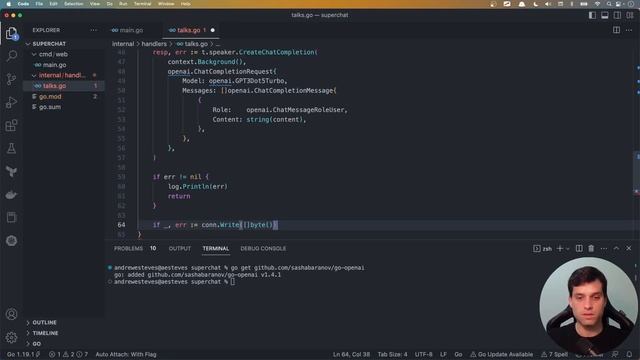Open the Accounts icon in activity bar
The image size is (640, 360).
tap(11, 314)
